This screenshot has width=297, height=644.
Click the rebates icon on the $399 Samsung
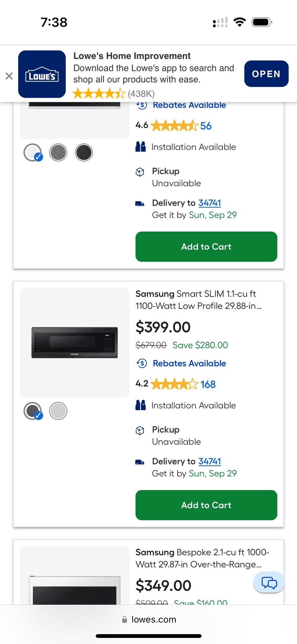coord(141,363)
